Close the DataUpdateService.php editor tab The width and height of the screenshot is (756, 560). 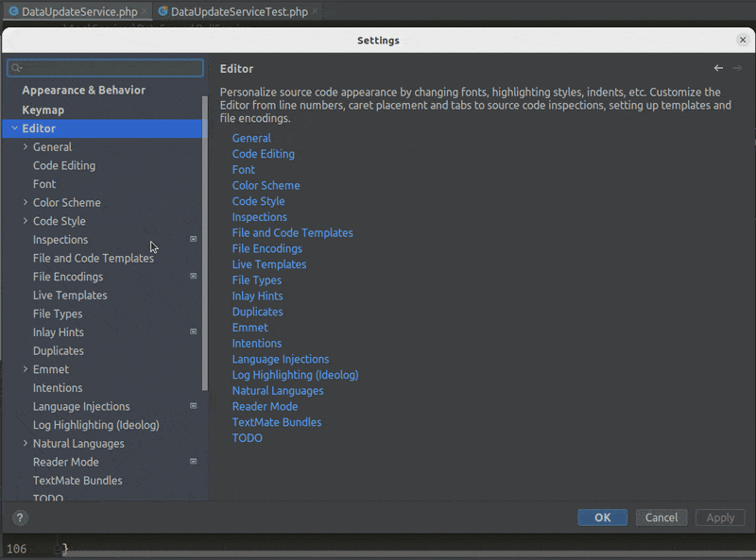(145, 11)
